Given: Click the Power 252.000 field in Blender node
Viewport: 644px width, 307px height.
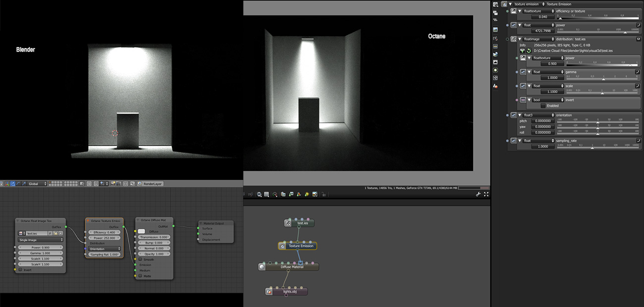Looking at the screenshot, I should click(x=105, y=238).
